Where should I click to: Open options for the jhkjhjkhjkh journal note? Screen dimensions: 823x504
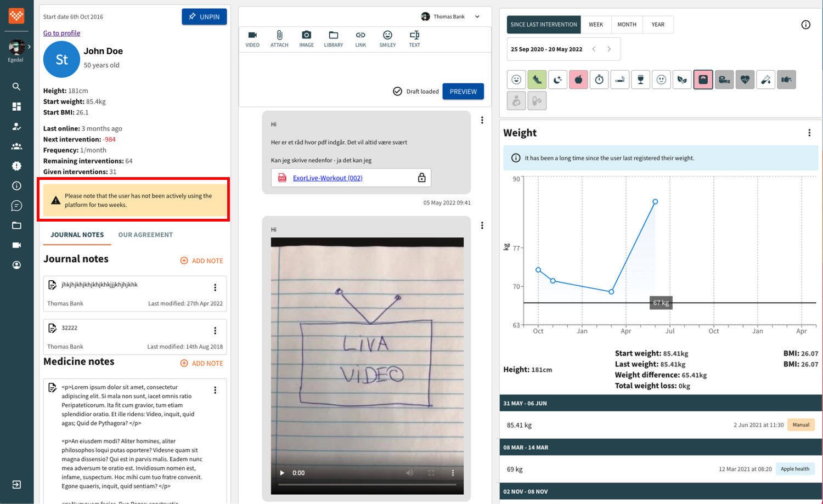pyautogui.click(x=215, y=287)
